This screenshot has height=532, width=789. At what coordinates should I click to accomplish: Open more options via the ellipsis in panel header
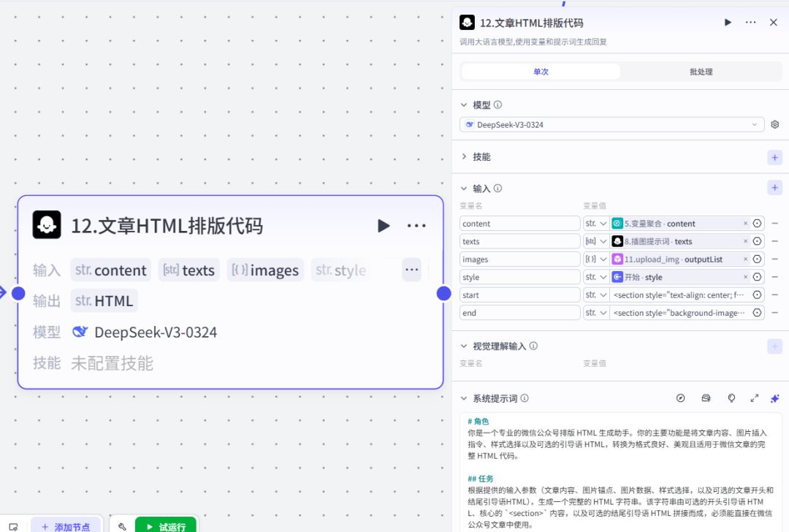[x=750, y=22]
